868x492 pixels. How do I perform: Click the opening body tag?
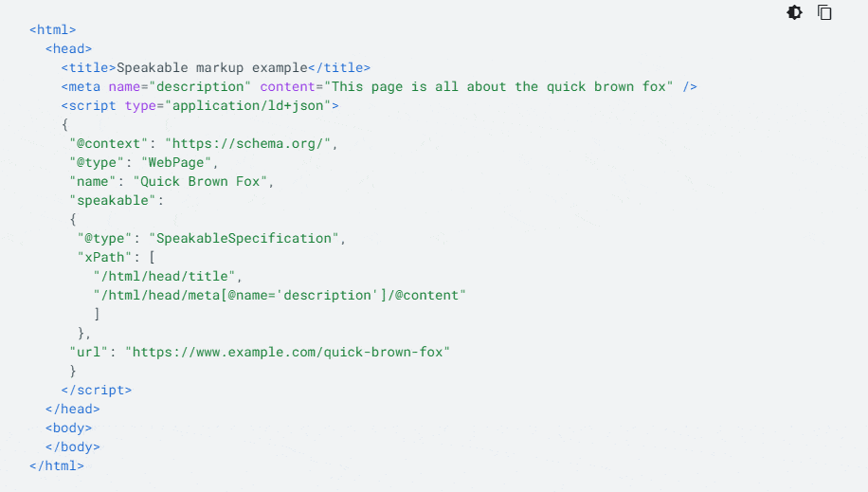[x=69, y=428]
